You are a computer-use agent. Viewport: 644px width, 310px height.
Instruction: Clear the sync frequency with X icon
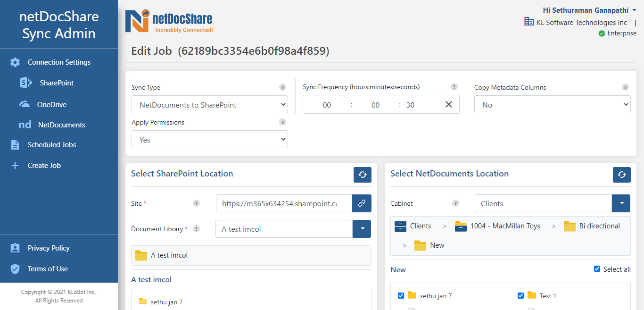click(x=449, y=104)
